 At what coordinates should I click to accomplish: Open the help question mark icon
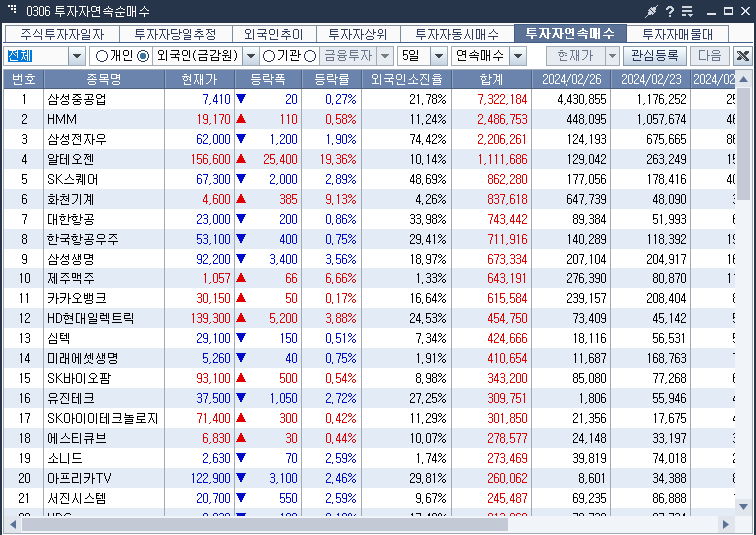pyautogui.click(x=669, y=11)
